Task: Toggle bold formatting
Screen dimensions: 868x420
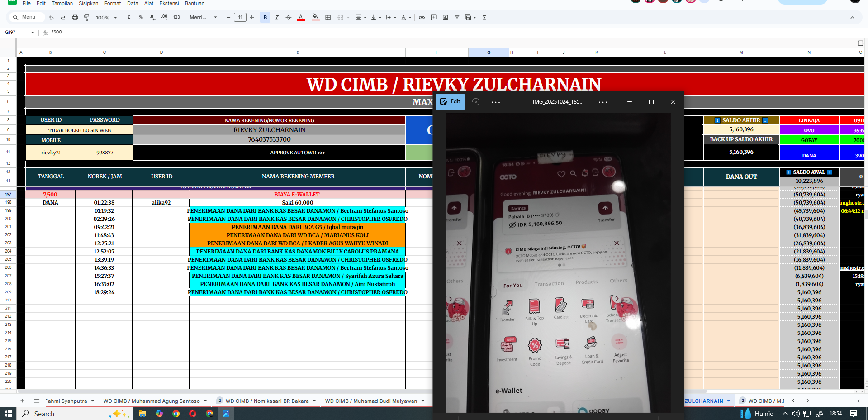Action: tap(265, 17)
